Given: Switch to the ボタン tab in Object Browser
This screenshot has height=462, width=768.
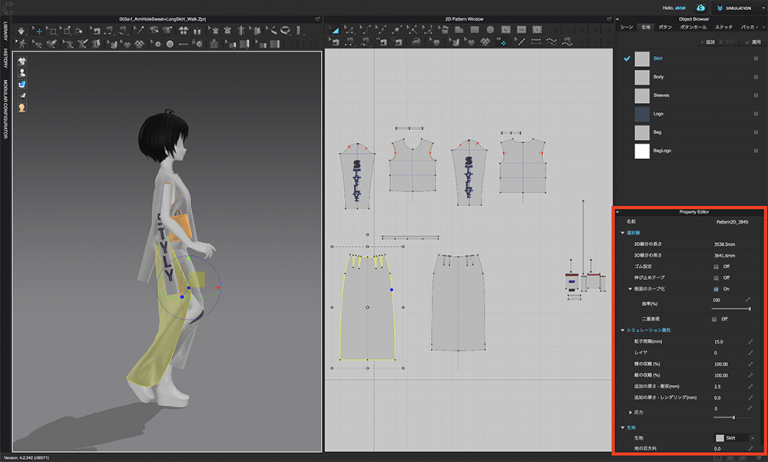Looking at the screenshot, I should pyautogui.click(x=665, y=27).
